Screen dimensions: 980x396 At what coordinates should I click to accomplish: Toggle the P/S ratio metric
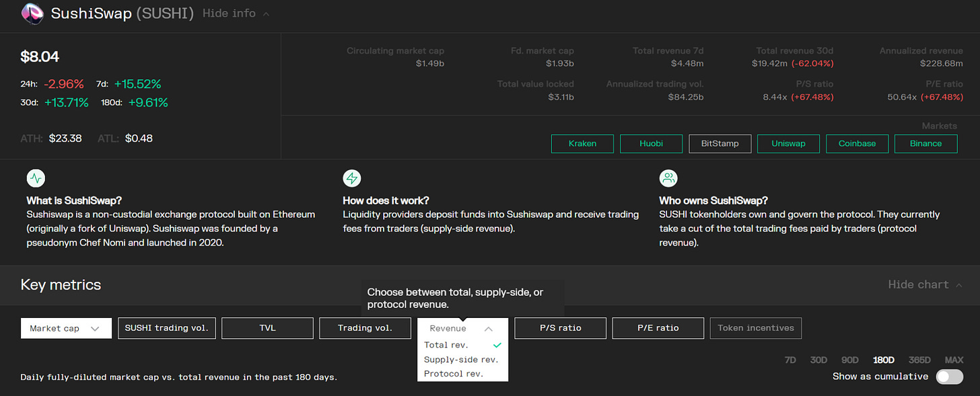[560, 328]
